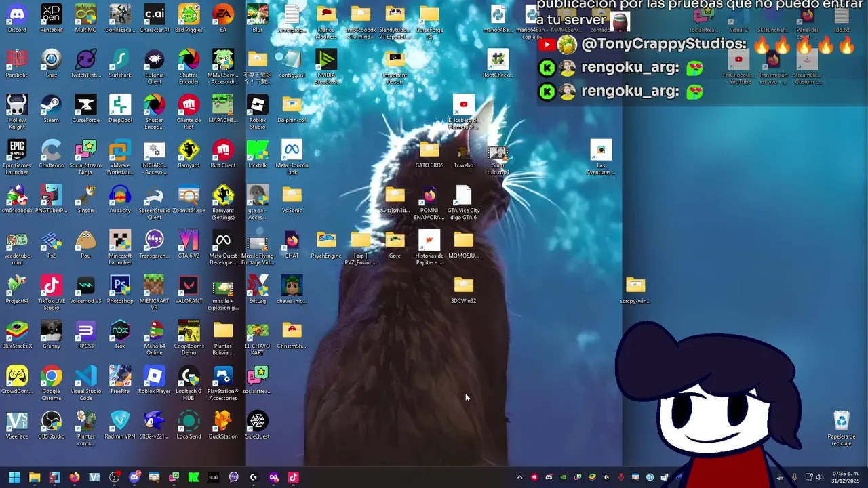Launch the Epic Games Launcher icon
The width and height of the screenshot is (868, 488).
[17, 157]
